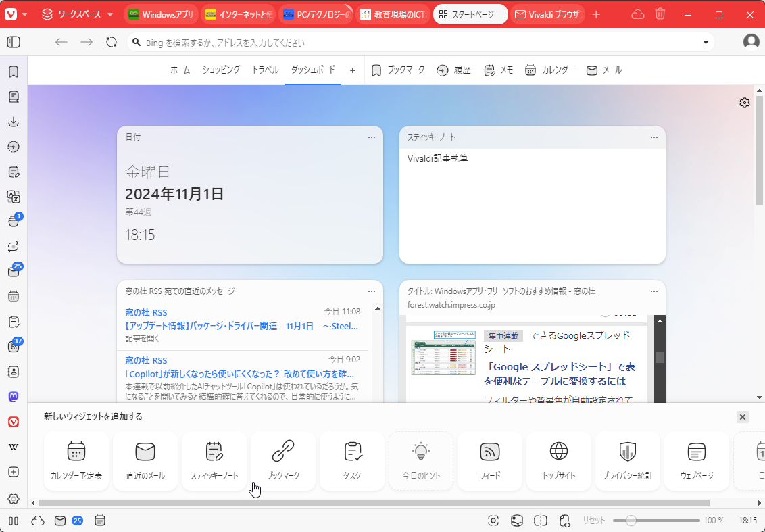Open the Reading List panel
Viewport: 765px width, 532px height.
pos(14,97)
